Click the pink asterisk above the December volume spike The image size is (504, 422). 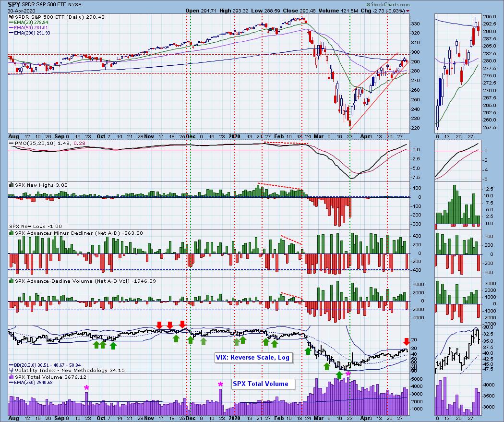(220, 384)
